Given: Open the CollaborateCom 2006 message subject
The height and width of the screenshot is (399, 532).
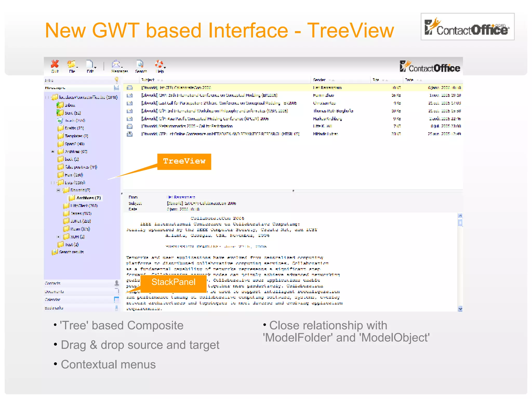Looking at the screenshot, I should point(176,88).
